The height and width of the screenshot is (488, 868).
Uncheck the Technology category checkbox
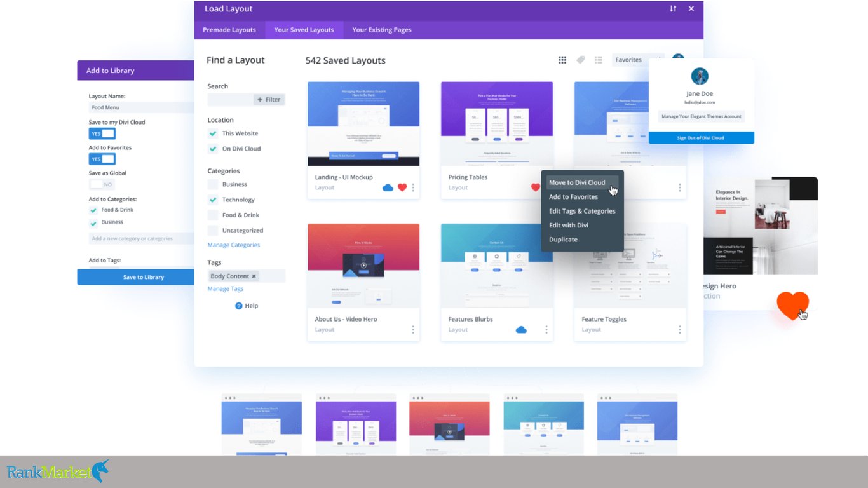point(213,200)
